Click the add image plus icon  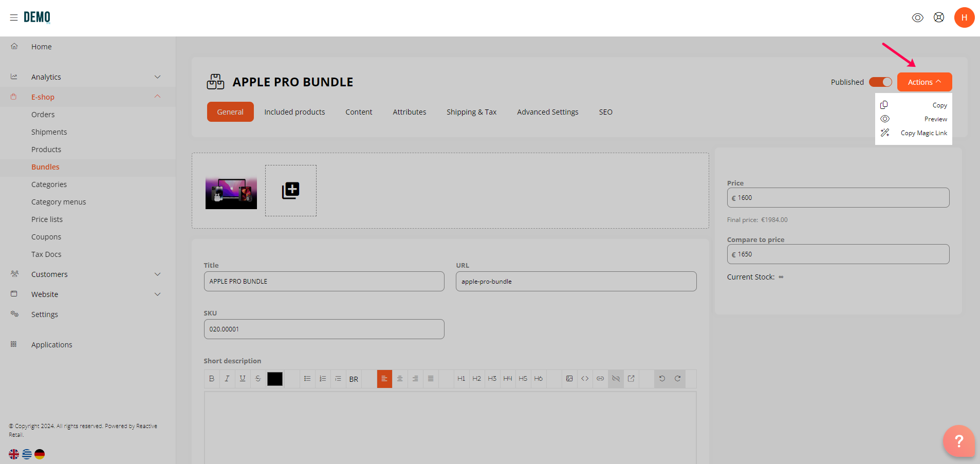coord(291,191)
